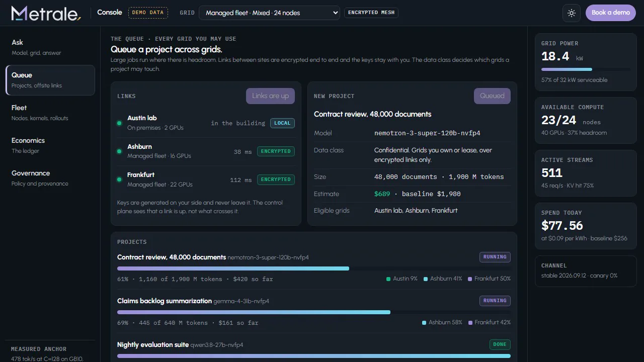Click the Queued button

492,96
